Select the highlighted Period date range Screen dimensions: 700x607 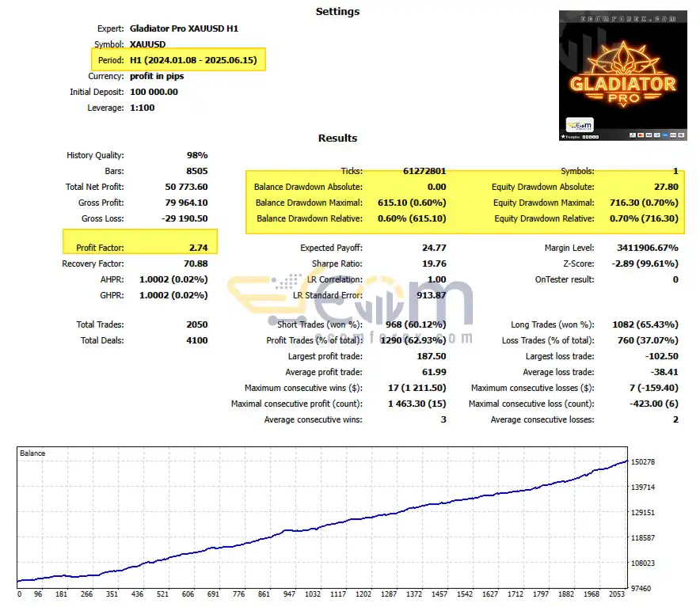click(193, 60)
